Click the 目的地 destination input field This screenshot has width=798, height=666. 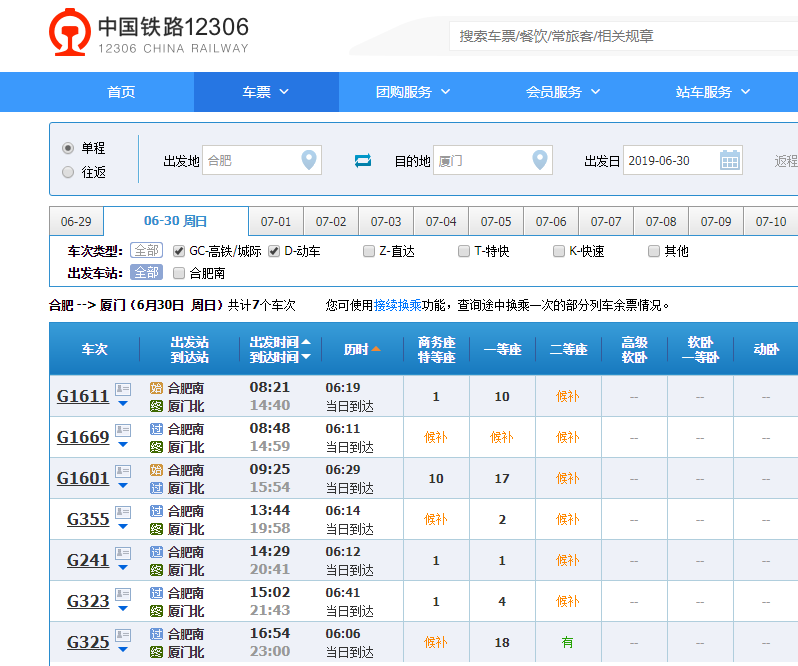tap(493, 160)
